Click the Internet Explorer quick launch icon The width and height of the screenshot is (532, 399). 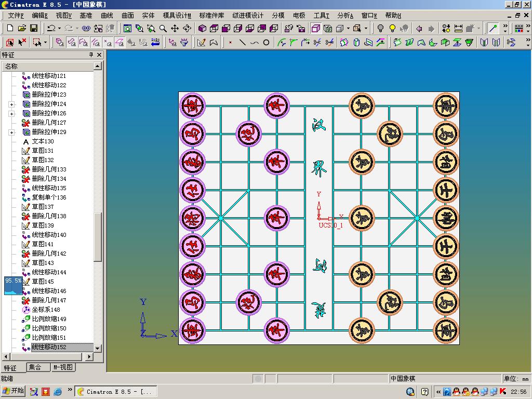click(x=58, y=392)
